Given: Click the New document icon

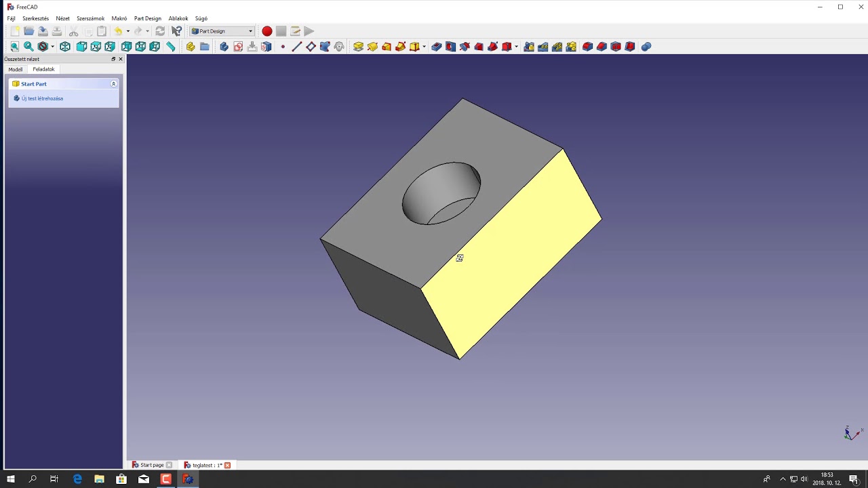Looking at the screenshot, I should click(x=15, y=31).
